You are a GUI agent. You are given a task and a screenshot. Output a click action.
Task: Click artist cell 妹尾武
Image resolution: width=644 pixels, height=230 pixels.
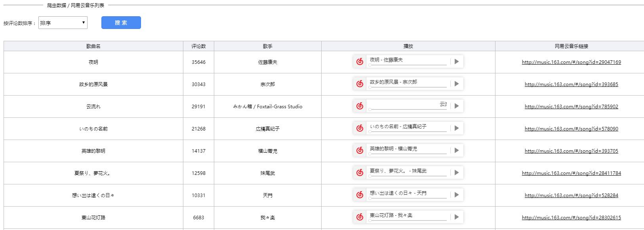[x=268, y=173]
